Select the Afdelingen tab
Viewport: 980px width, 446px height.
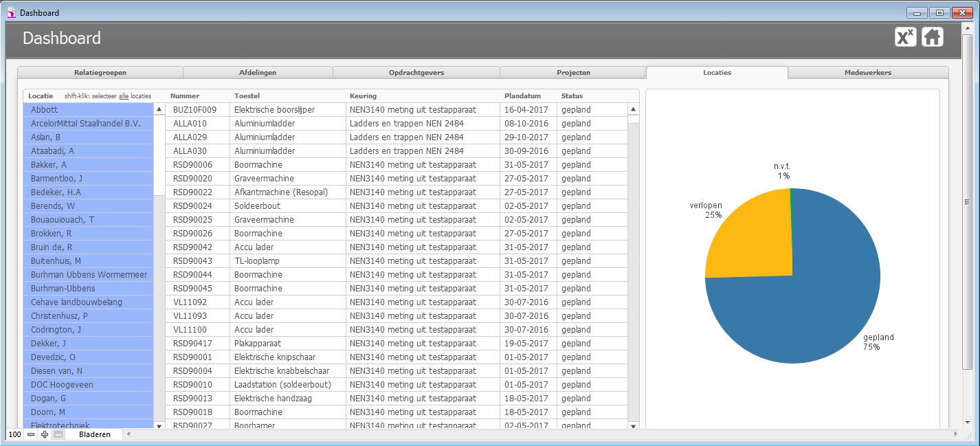[x=258, y=72]
